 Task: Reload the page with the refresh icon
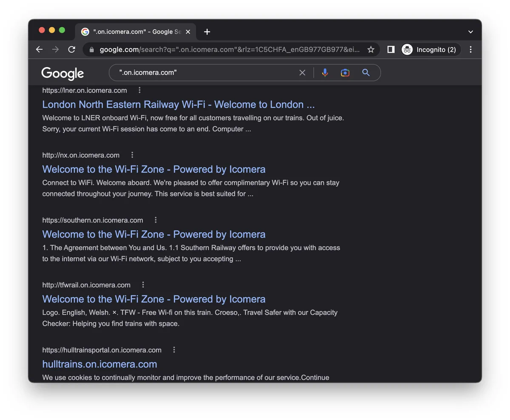click(x=71, y=49)
